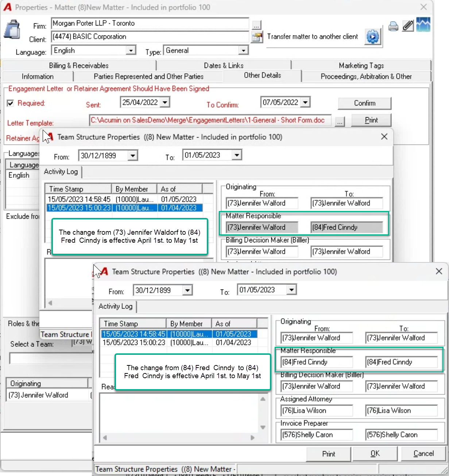The image size is (449, 476).
Task: Expand the Language dropdown showing English
Action: pos(131,50)
